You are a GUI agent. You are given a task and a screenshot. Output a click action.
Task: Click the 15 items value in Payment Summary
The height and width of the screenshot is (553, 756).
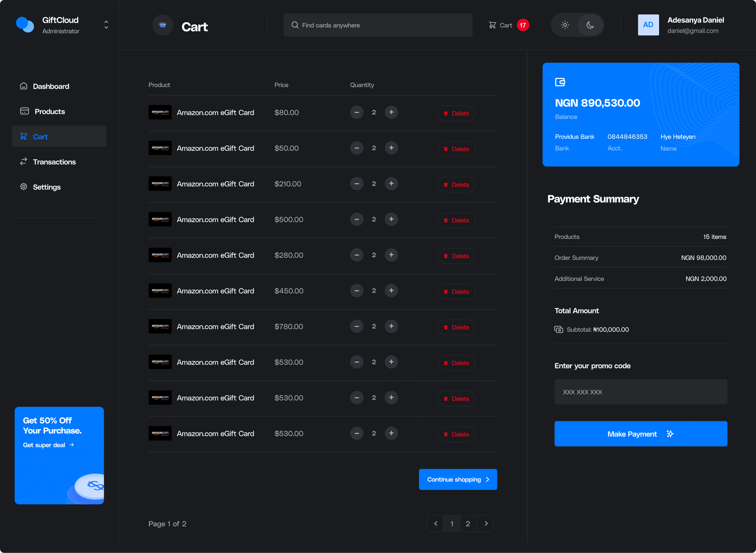point(714,237)
